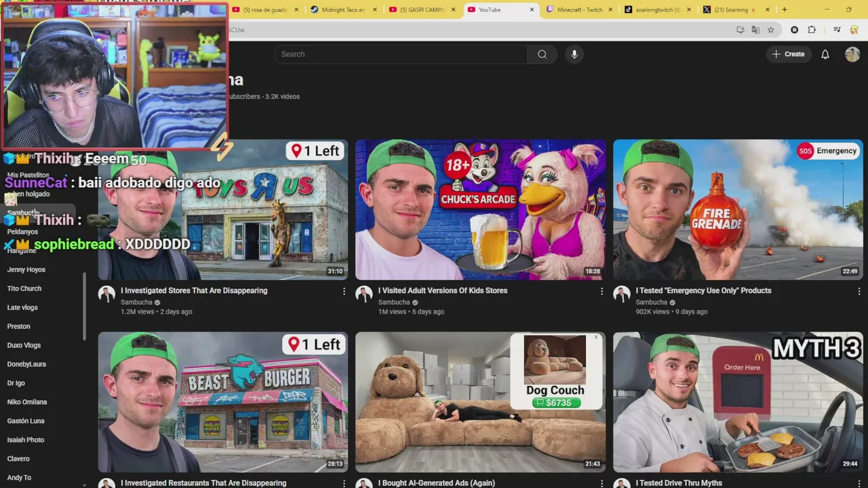Activate voice search microphone
Image resolution: width=868 pixels, height=488 pixels.
click(x=574, y=54)
